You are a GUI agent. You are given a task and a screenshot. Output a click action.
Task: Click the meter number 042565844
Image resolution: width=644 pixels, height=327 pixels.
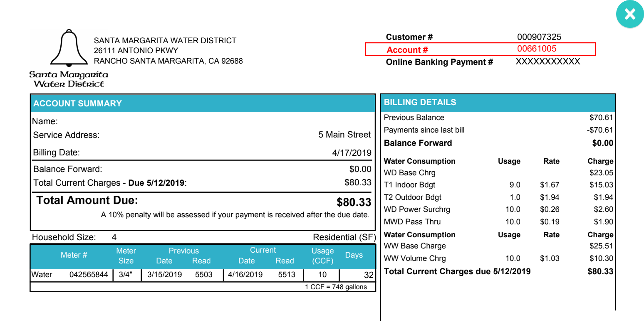(89, 275)
